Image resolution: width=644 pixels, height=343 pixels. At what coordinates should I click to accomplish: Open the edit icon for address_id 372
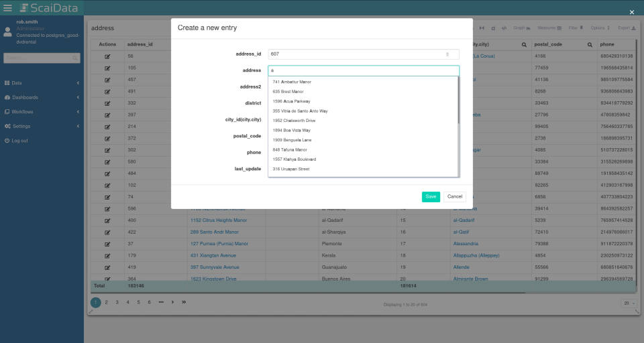click(107, 139)
